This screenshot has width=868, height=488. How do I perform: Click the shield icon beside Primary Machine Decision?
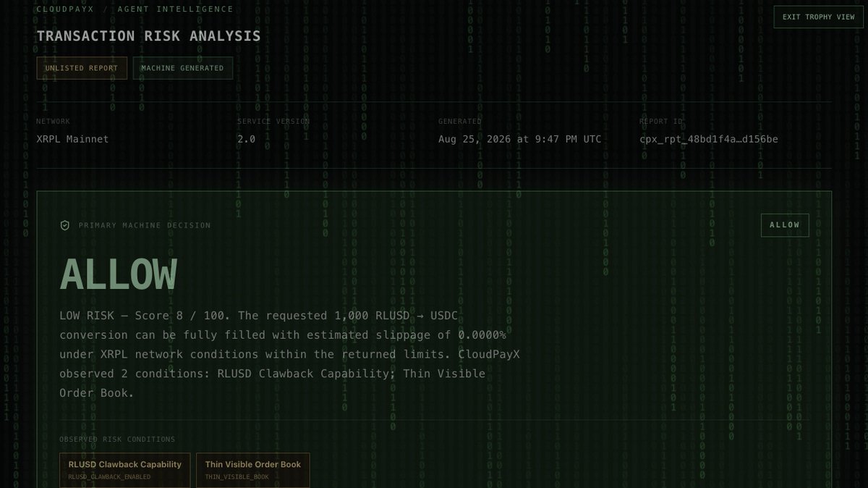pyautogui.click(x=65, y=225)
